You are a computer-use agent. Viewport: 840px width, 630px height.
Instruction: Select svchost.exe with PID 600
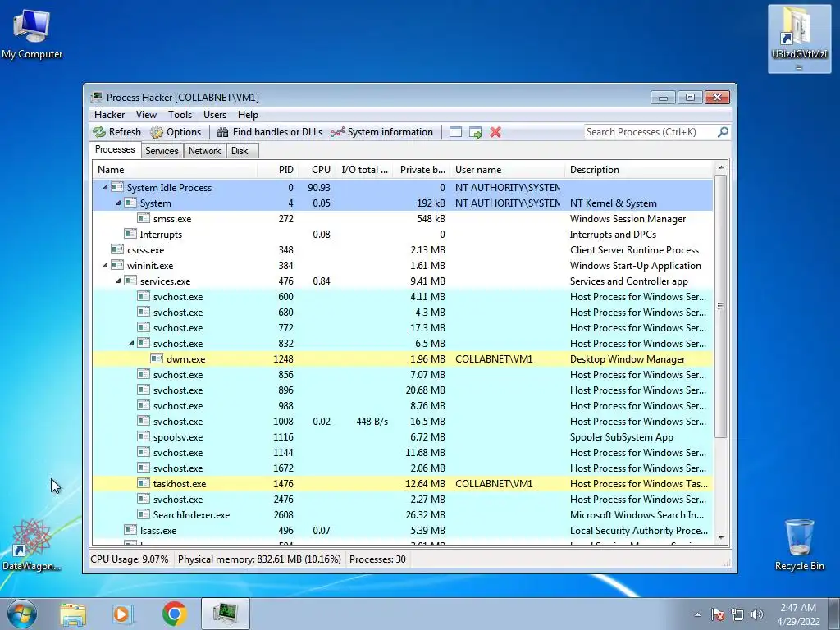[x=403, y=297]
